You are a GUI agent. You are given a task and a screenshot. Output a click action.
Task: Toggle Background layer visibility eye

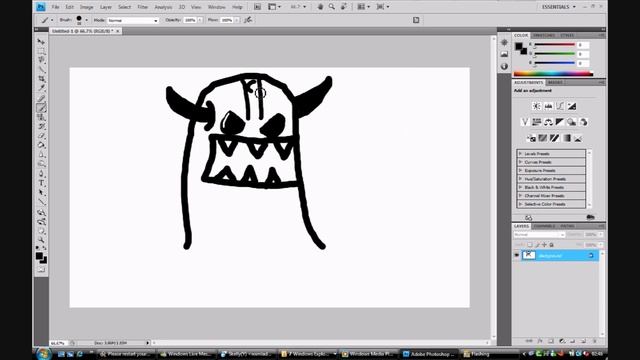(516, 256)
